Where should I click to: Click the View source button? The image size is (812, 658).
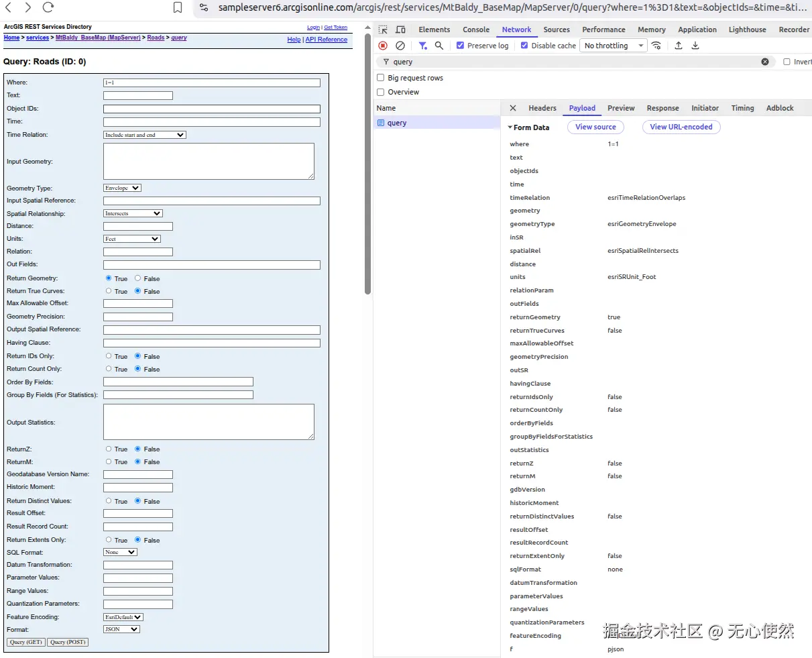click(x=595, y=127)
